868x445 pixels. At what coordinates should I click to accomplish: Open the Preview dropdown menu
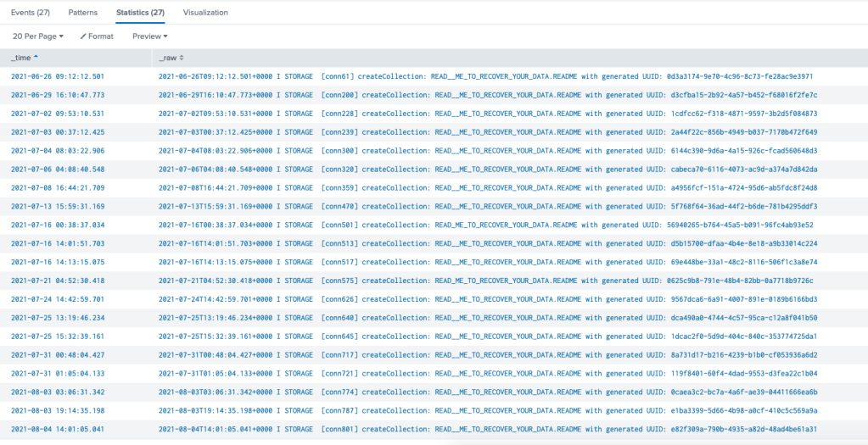click(150, 36)
